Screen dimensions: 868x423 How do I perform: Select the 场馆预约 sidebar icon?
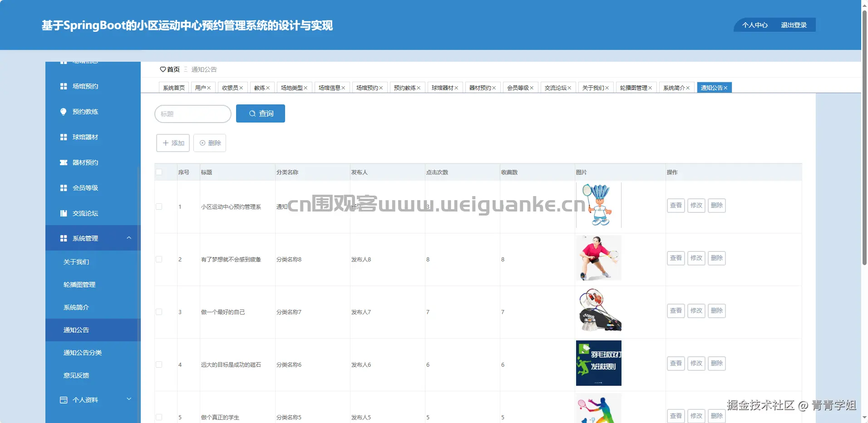coord(64,86)
